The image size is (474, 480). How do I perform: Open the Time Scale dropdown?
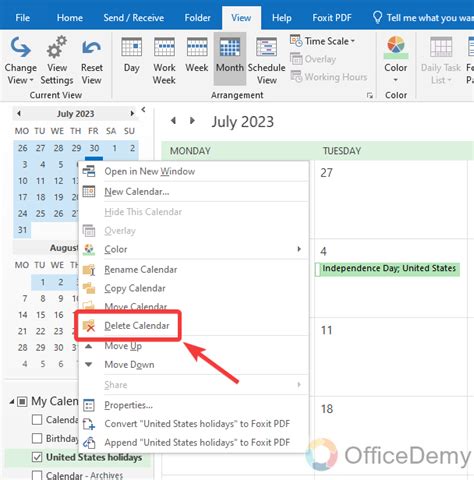(322, 41)
